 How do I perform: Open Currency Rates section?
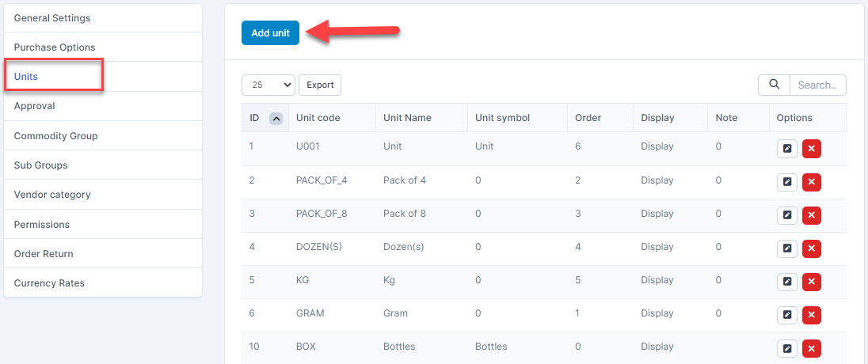tap(49, 283)
